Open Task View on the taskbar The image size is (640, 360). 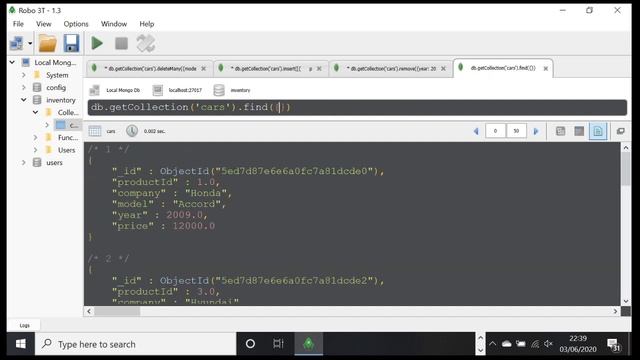(x=278, y=344)
